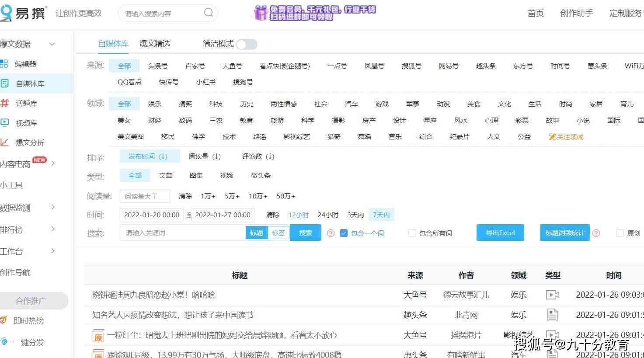Image resolution: width=644 pixels, height=358 pixels.
Task: Open article 知名艺人因疫情改变想法
Action: pos(173,315)
